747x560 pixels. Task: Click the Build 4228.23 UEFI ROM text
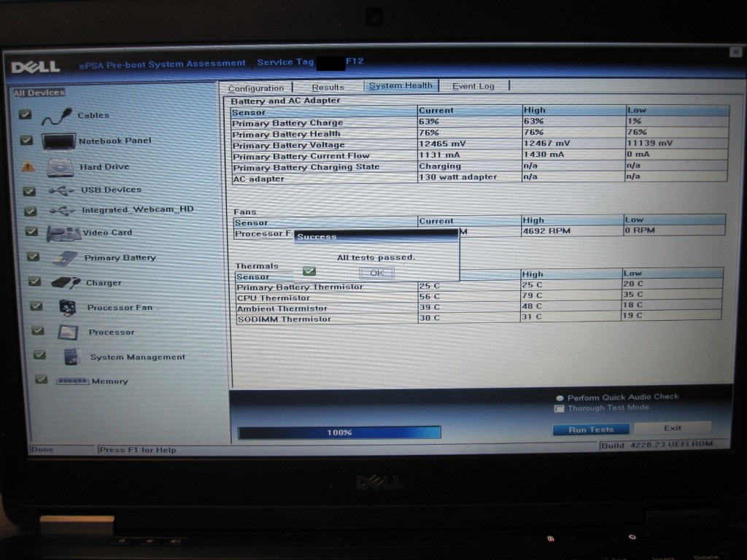point(657,445)
